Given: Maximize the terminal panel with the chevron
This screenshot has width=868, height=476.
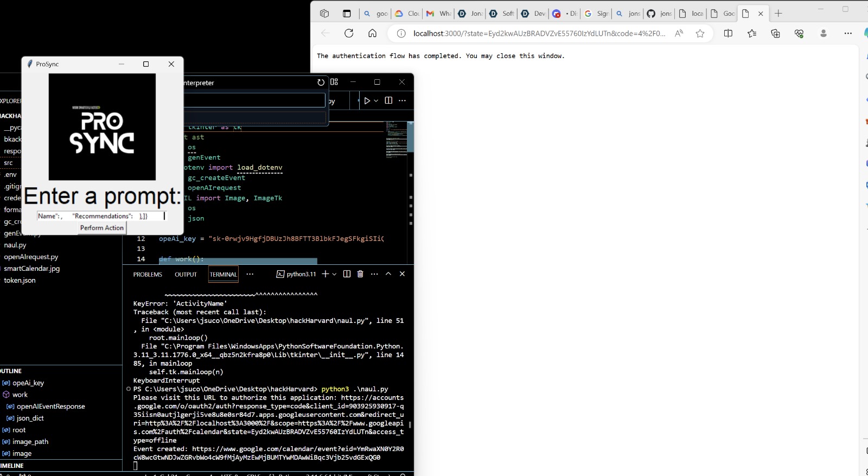Looking at the screenshot, I should point(388,274).
